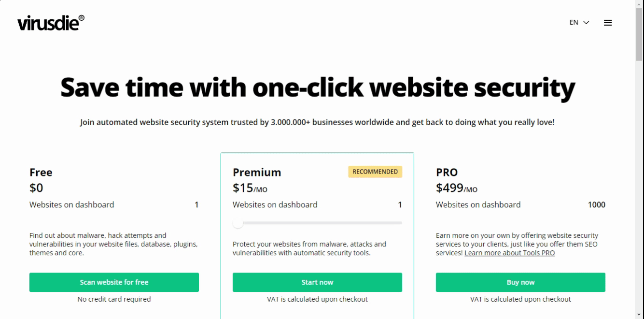Viewport: 644px width, 319px height.
Task: Click the main headline text
Action: point(318,87)
